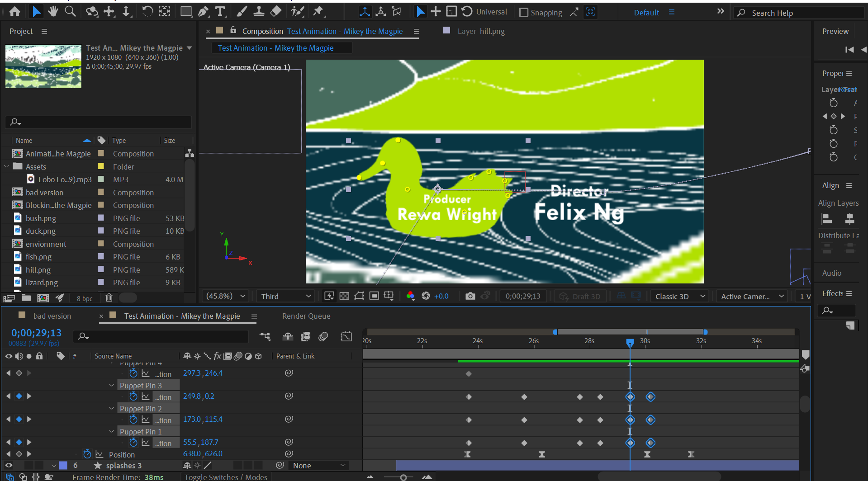
Task: Toggle the transparency grid icon in viewer
Action: click(x=344, y=296)
